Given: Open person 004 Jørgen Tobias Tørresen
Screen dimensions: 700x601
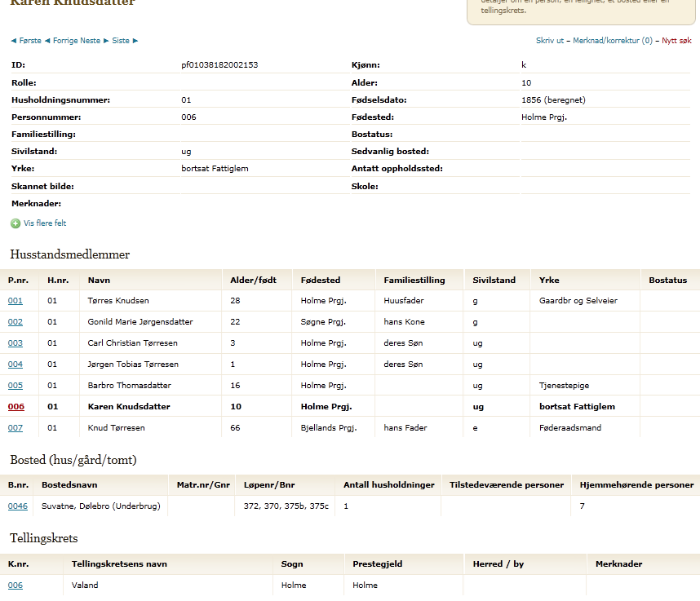Looking at the screenshot, I should [x=16, y=364].
